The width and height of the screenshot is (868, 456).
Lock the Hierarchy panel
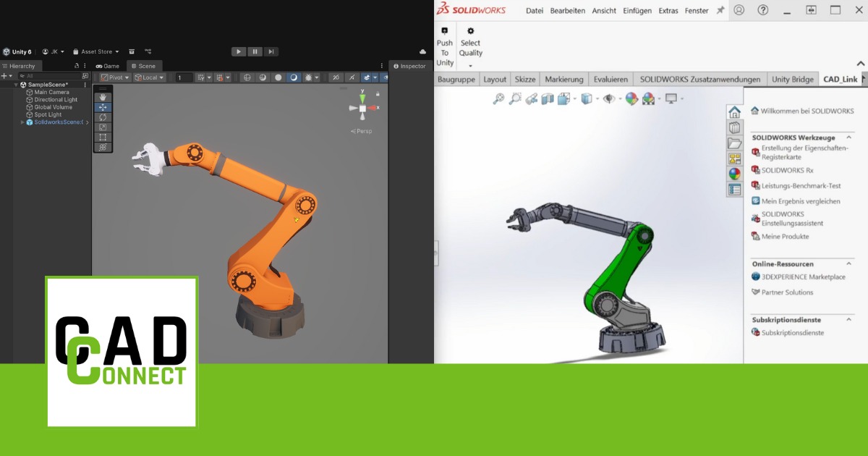click(77, 66)
